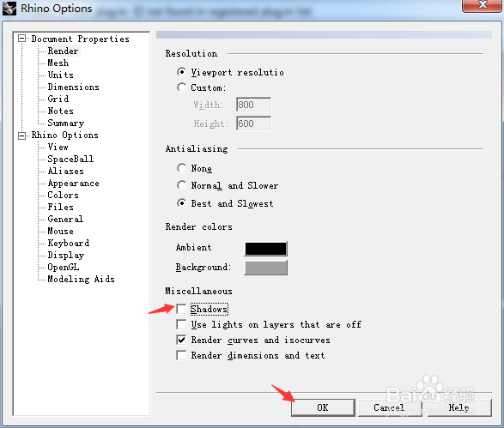Select Best and Slowest antialiasing
Screen dimensions: 504x428
(x=182, y=203)
